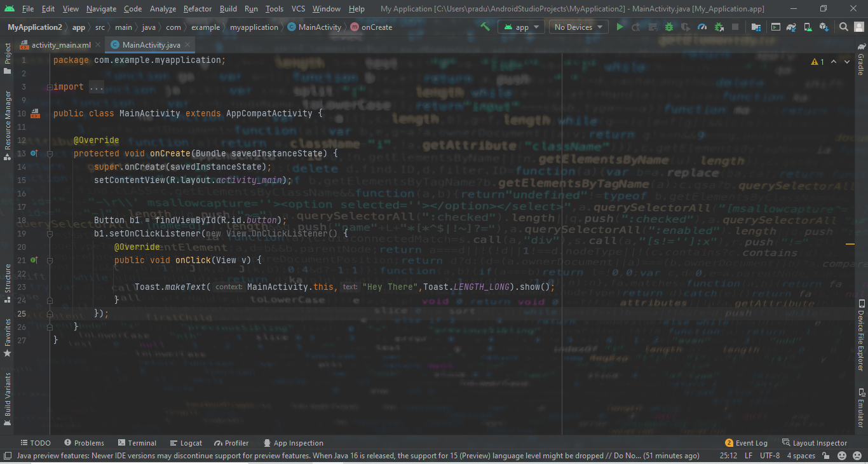The image size is (868, 464).
Task: Click Apply Changes and Restart Activity icon
Action: [x=635, y=27]
